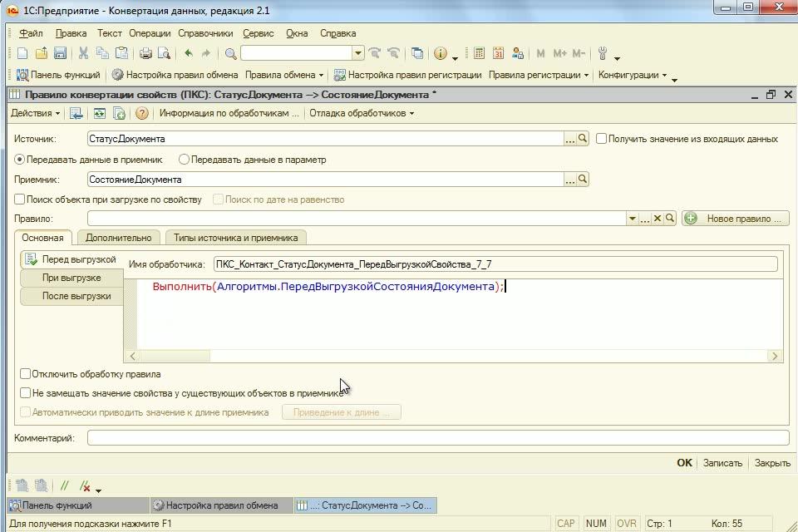This screenshot has width=798, height=532.
Task: Expand the toolbar search box dropdown
Action: [357, 53]
